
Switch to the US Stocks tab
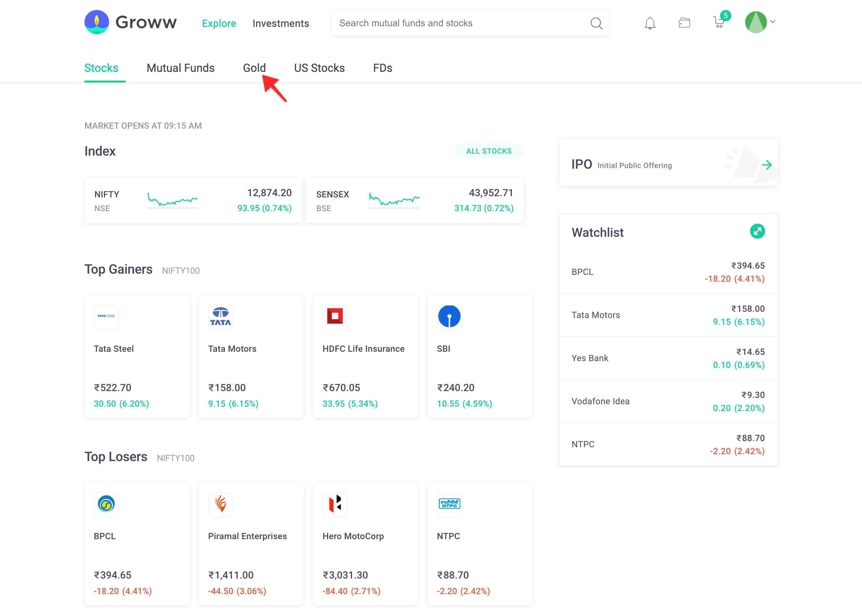pos(320,68)
